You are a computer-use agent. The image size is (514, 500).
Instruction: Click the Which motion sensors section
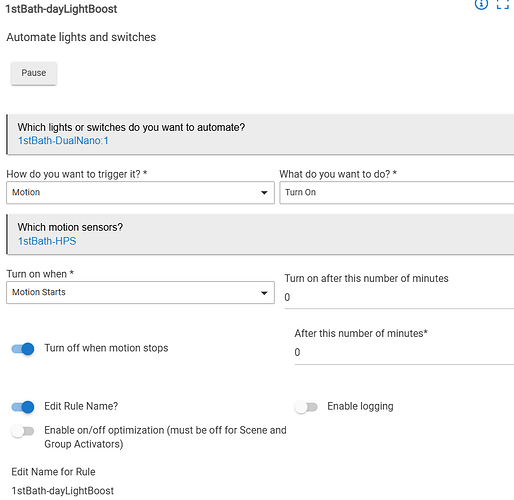[260, 234]
